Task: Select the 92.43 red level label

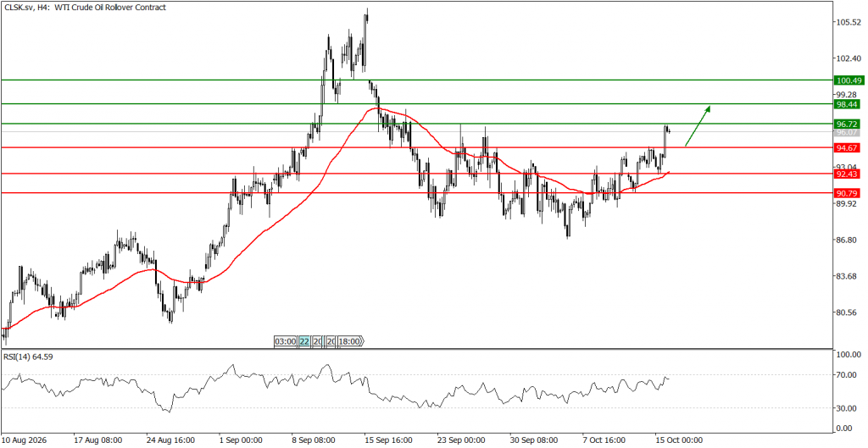Action: [x=846, y=174]
